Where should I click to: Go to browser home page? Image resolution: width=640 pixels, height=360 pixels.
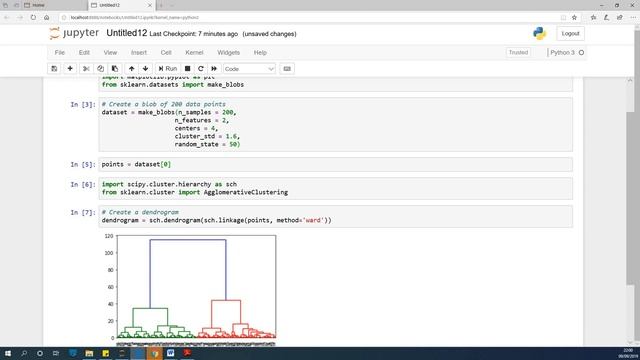47,18
